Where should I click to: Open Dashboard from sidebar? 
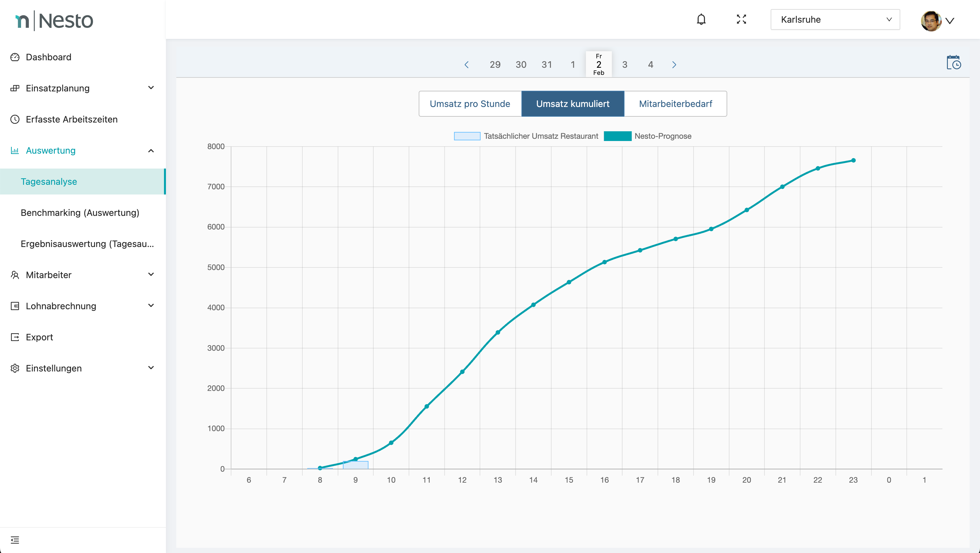(48, 57)
